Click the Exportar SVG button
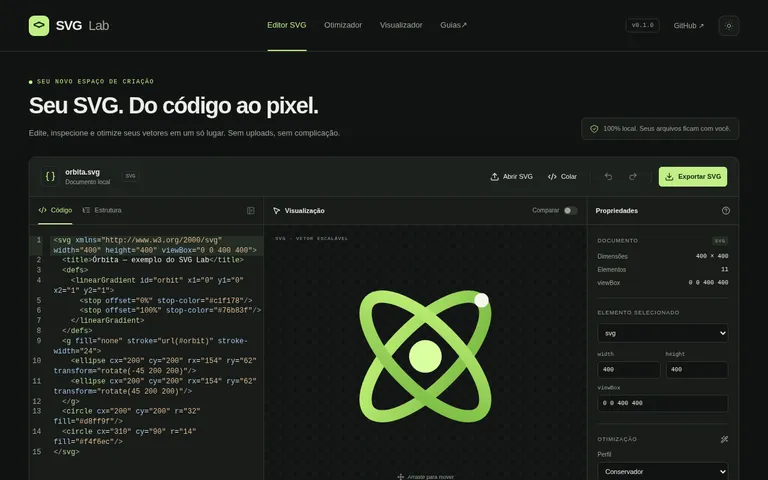This screenshot has height=480, width=768. coord(693,177)
